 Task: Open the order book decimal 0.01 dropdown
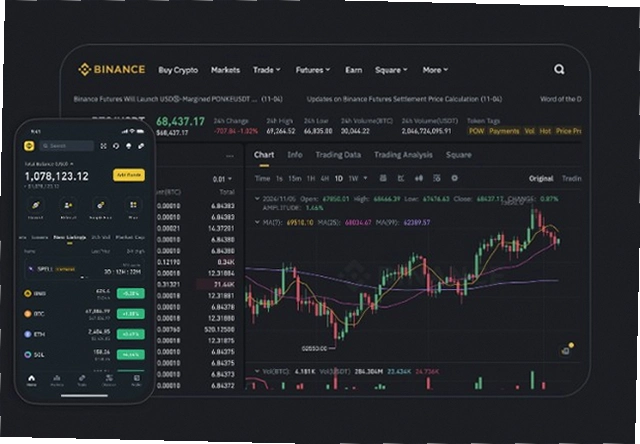click(222, 179)
